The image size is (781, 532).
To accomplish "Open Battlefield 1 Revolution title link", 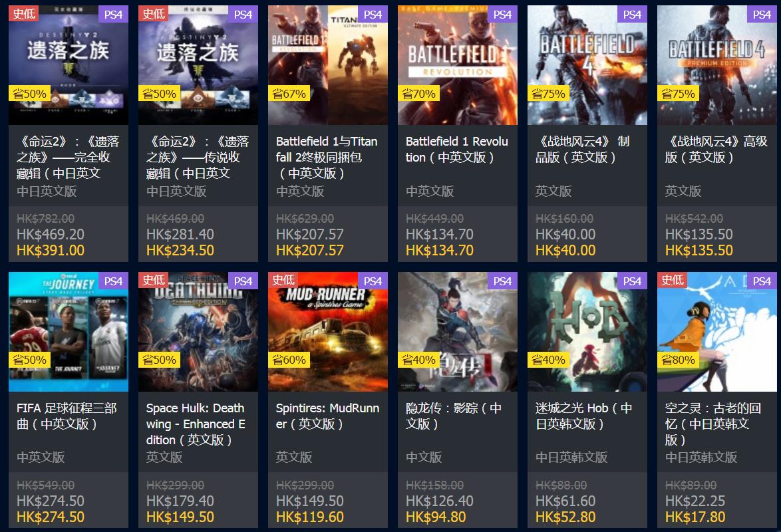I will click(x=457, y=150).
